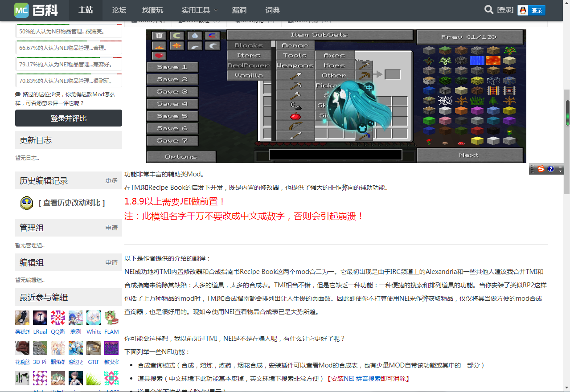The image size is (570, 392).
Task: Open the NEI Item SubSets screenshot image
Action: 336,96
